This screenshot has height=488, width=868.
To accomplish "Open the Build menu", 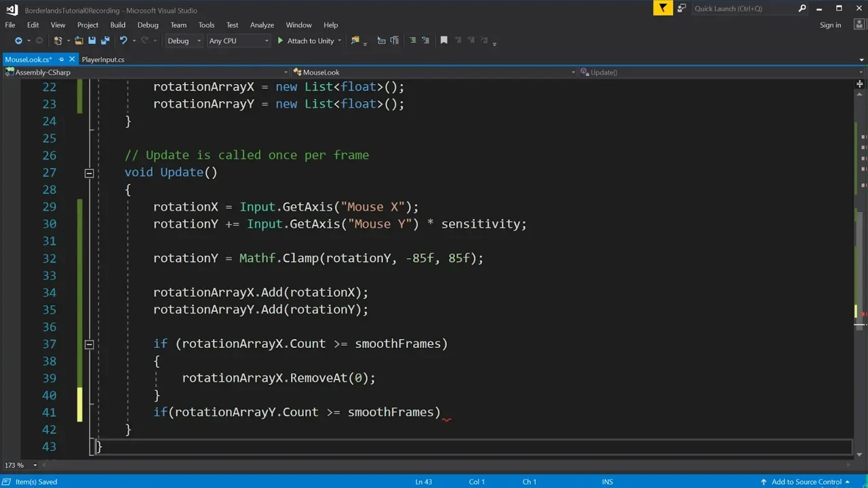I will [x=117, y=25].
